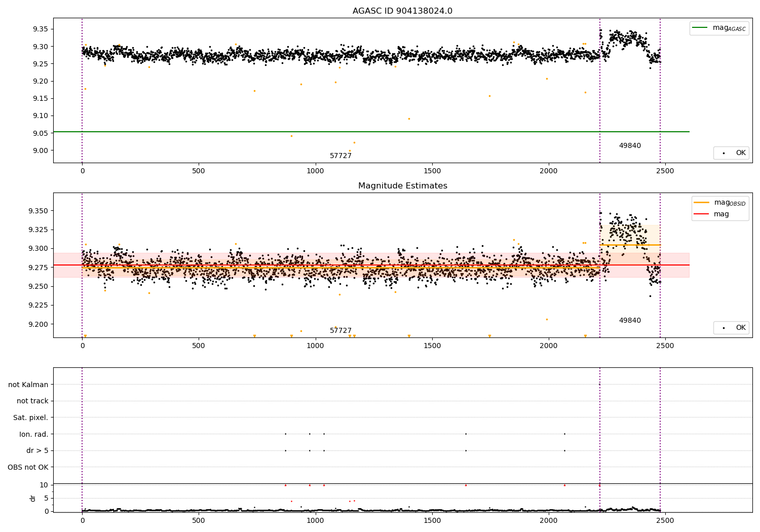Viewport: 760px width, 532px height.
Task: Click the title 'AGASC ID 904138024.0'
Action: coord(402,11)
